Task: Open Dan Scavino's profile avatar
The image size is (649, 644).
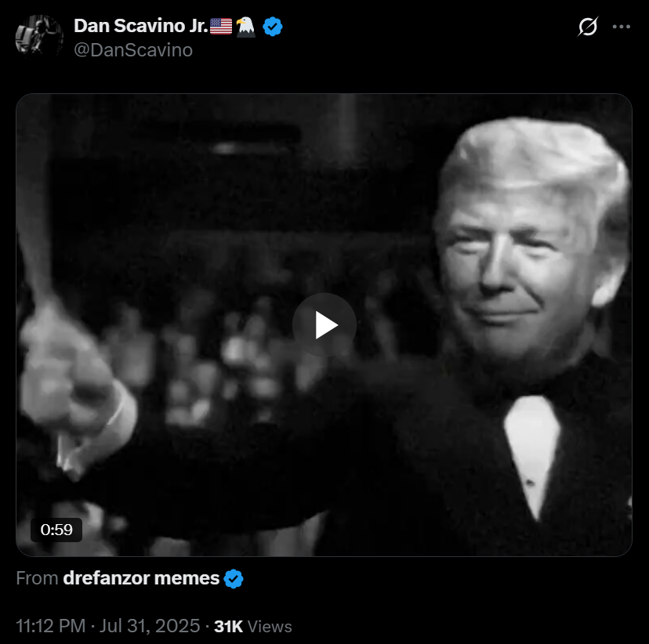Action: [x=39, y=35]
